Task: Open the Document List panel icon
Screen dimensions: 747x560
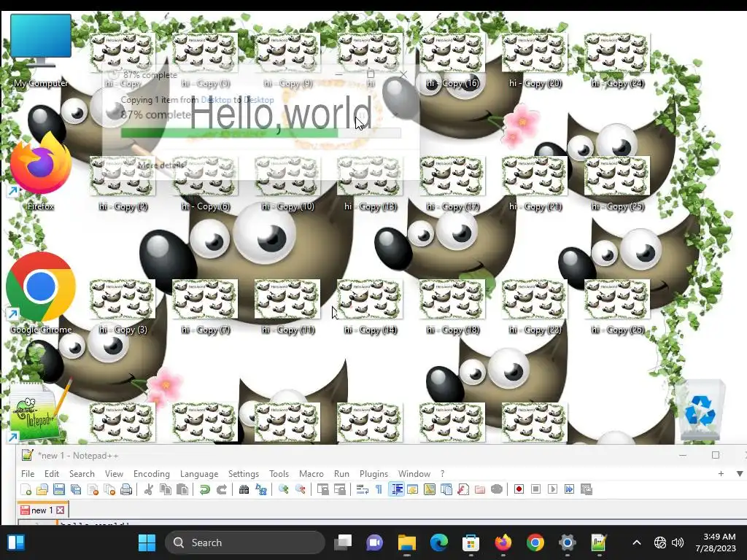Action: (x=446, y=489)
